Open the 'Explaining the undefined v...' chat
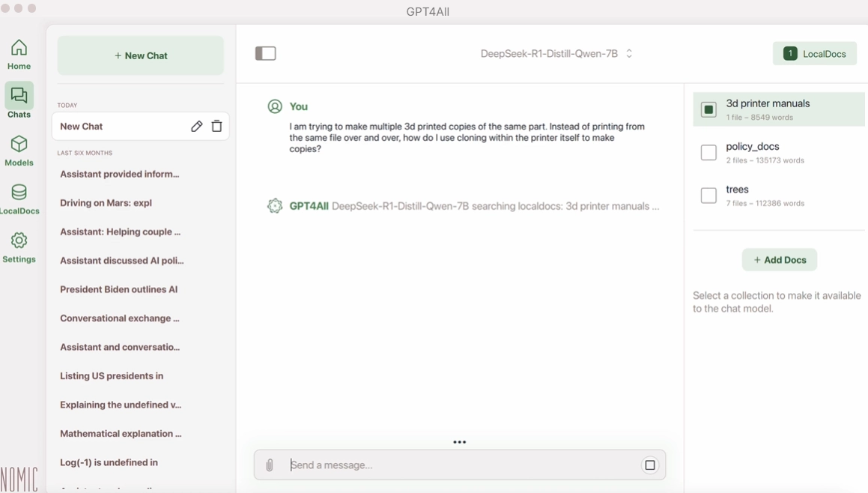Screen dimensions: 868x493 [x=121, y=405]
